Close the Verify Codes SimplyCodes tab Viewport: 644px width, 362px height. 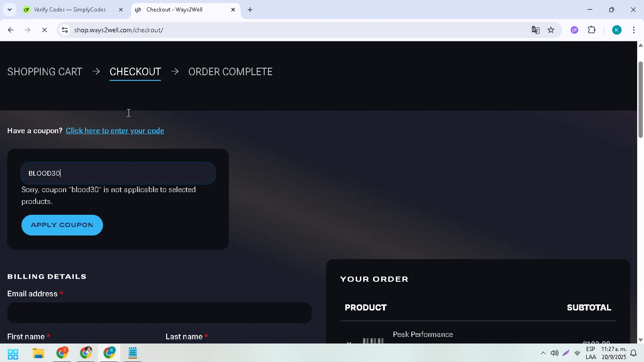click(x=121, y=9)
